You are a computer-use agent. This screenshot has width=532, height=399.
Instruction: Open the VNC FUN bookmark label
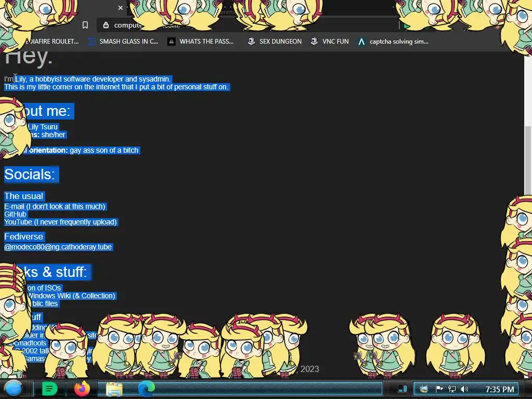pyautogui.click(x=336, y=42)
